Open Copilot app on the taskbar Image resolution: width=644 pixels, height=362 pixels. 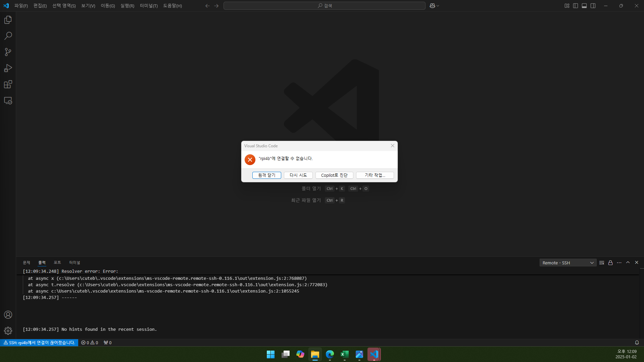click(300, 354)
